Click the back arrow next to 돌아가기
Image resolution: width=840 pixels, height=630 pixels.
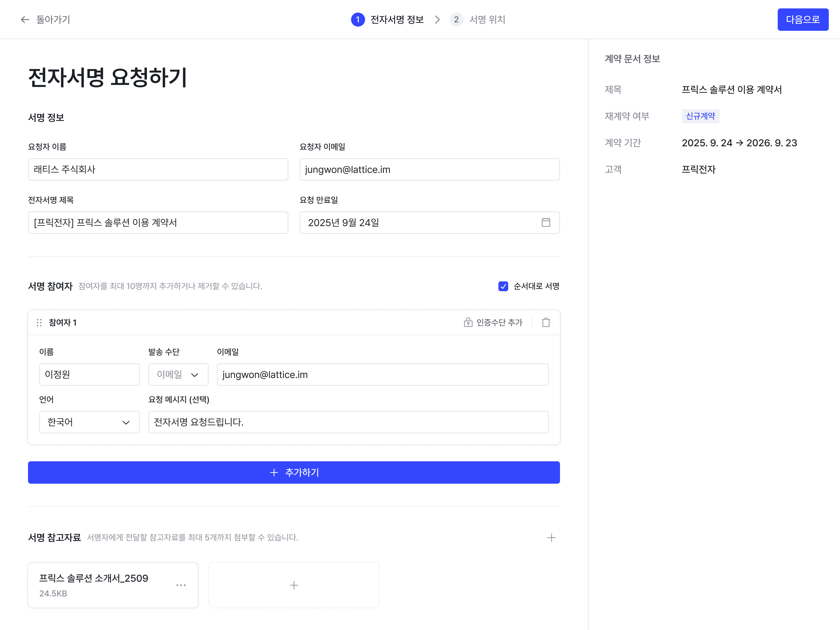click(25, 19)
